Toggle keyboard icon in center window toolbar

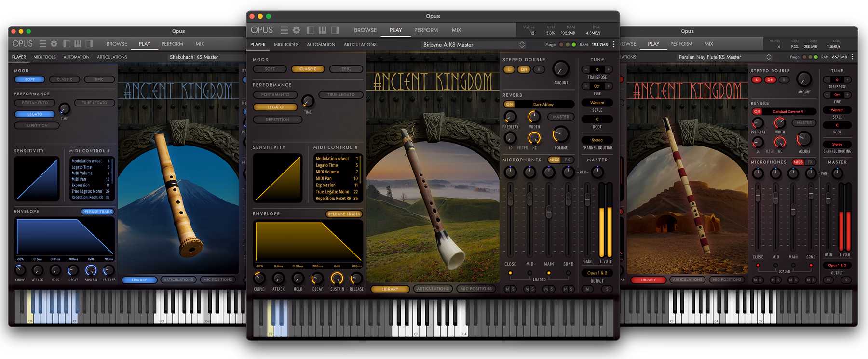pos(323,30)
